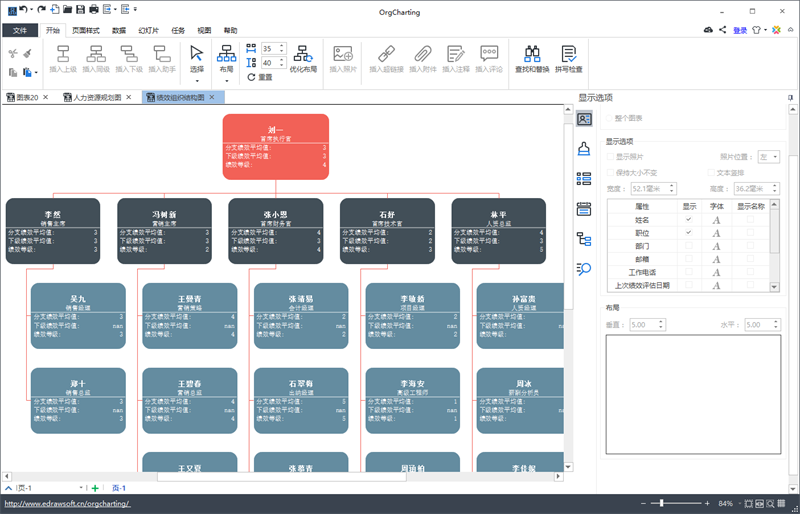This screenshot has width=800, height=514.
Task: Open the edrawsoft.cn/orgcharting link in status bar
Action: (x=67, y=504)
